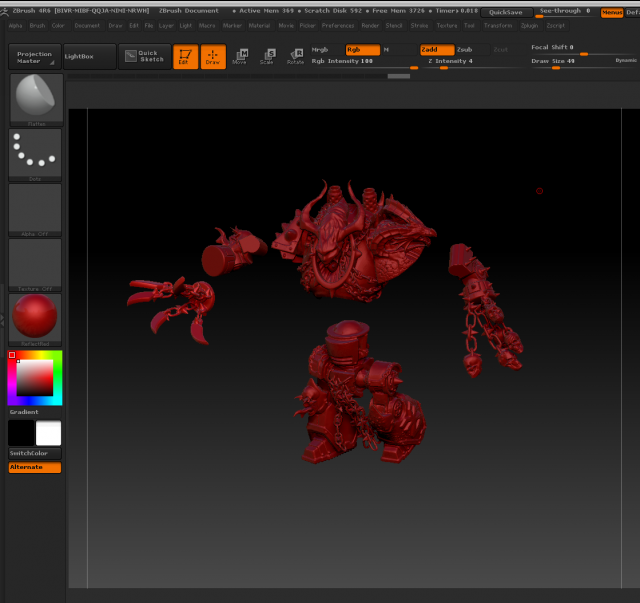The height and width of the screenshot is (603, 640).
Task: Open the Edit menu
Action: [x=134, y=26]
